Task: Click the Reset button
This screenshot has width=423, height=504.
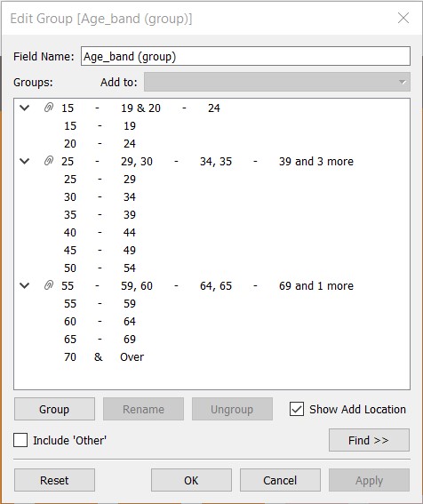Action: pos(54,480)
